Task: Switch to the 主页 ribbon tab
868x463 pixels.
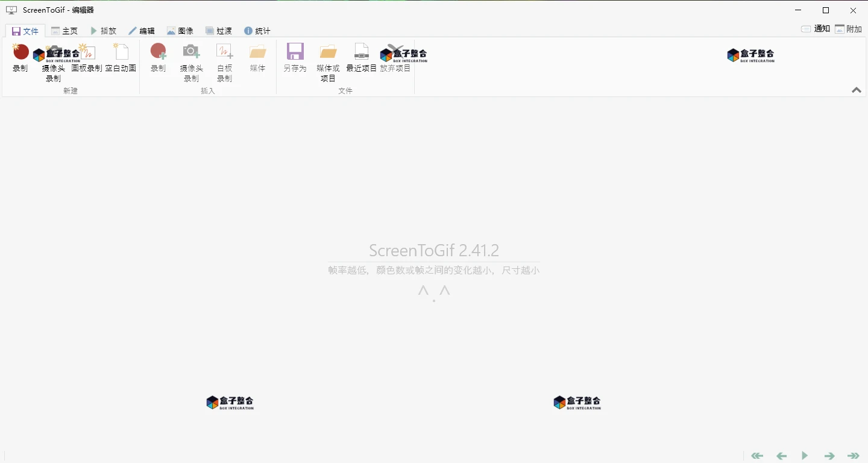Action: pos(64,31)
